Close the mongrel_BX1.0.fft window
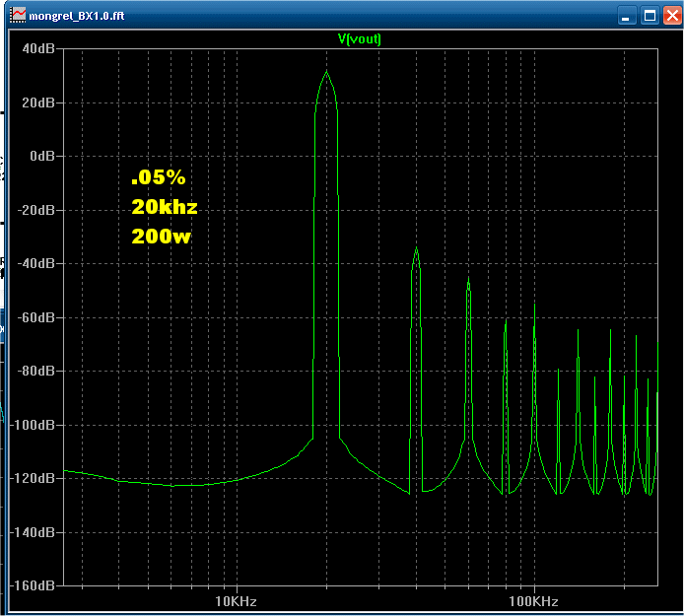Screen dimensions: 684x616 [x=672, y=16]
